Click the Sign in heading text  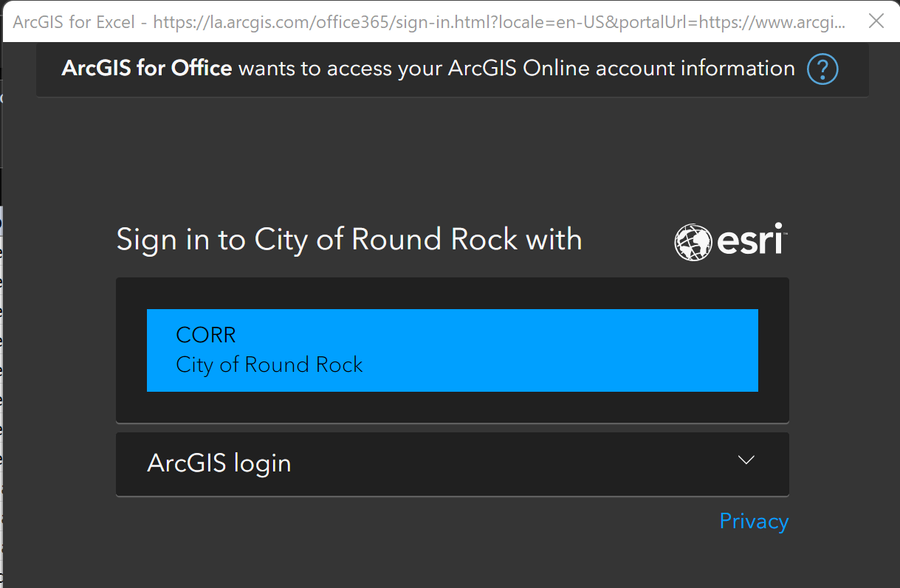coord(348,239)
